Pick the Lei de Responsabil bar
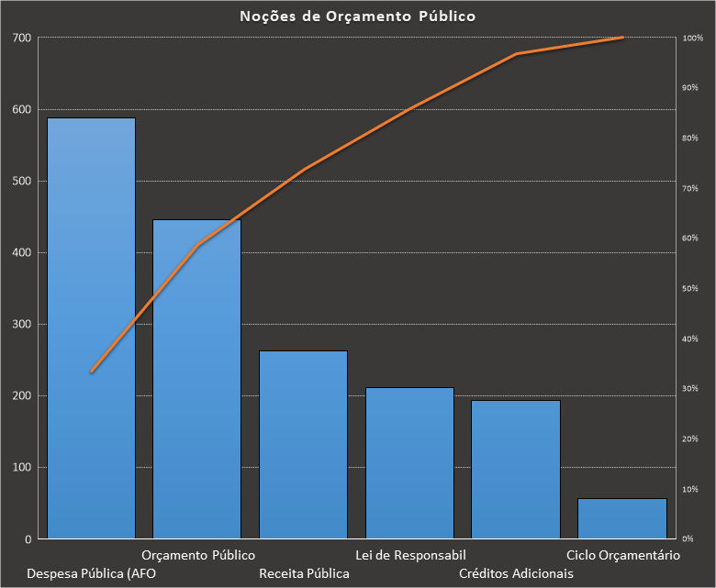The height and width of the screenshot is (588, 716). pos(409,462)
